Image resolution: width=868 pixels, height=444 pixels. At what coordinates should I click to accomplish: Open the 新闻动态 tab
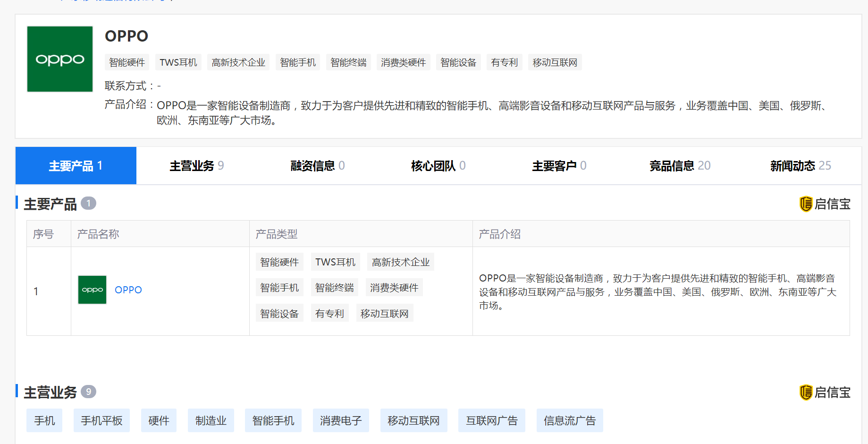click(800, 166)
